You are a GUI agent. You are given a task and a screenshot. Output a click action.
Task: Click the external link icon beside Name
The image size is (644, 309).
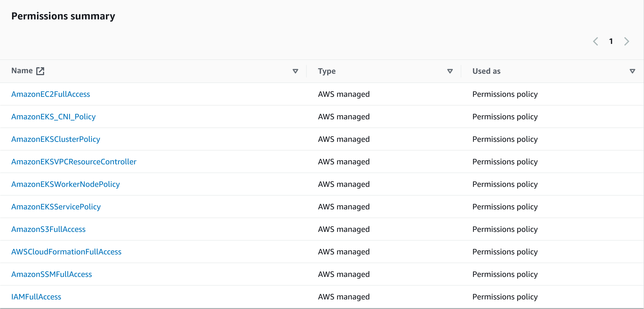click(x=40, y=71)
